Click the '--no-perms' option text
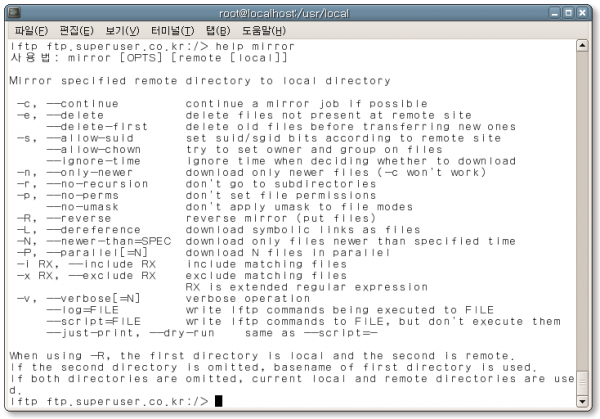Image resolution: width=600 pixels, height=419 pixels. point(83,196)
